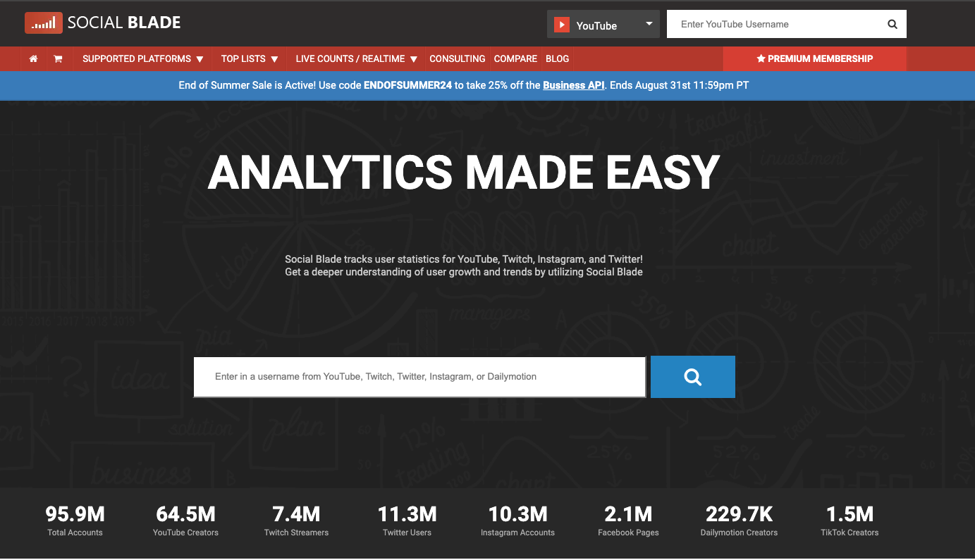Expand the Top Lists menu
Screen dimensions: 975x560
coord(250,59)
